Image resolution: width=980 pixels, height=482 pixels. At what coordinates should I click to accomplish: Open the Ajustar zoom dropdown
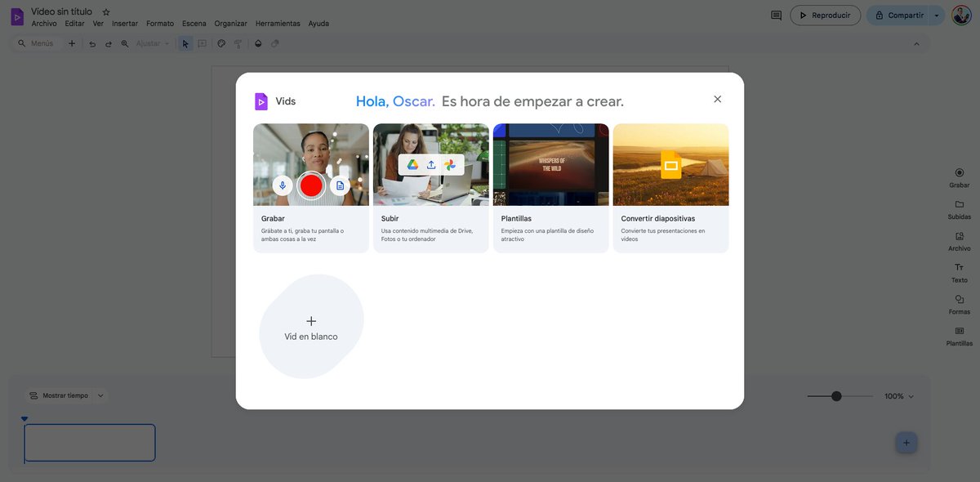pos(153,43)
